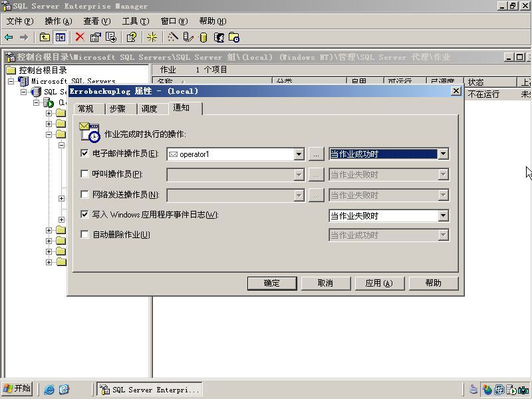Expand the last folder at the tree bottom

[x=49, y=262]
